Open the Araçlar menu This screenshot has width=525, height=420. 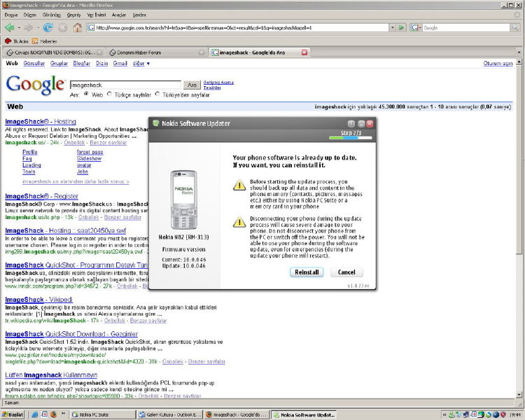coord(119,15)
